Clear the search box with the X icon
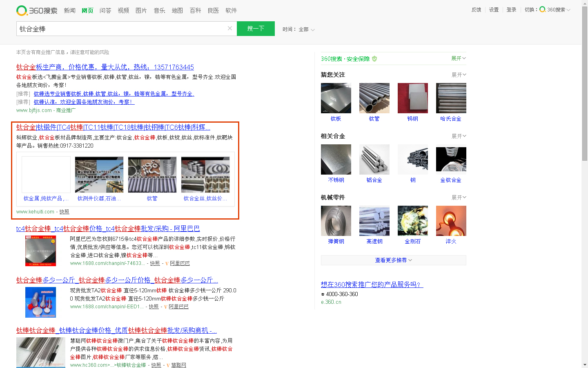This screenshot has width=588, height=368. click(230, 28)
